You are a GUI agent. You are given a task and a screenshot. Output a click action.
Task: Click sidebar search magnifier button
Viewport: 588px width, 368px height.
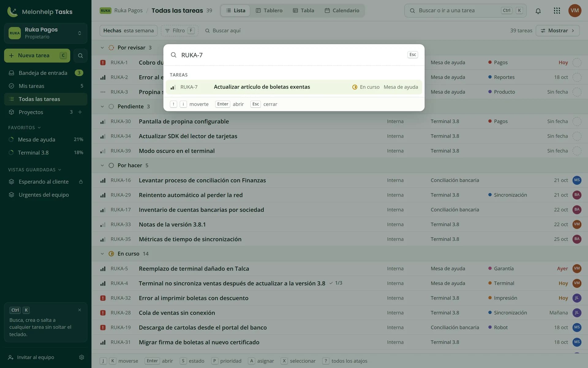click(x=80, y=56)
